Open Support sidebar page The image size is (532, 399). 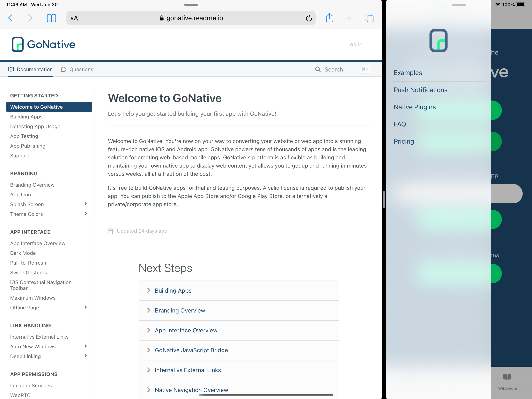tap(19, 156)
